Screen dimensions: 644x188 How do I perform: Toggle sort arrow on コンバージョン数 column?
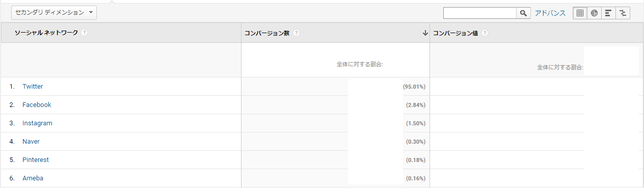click(425, 33)
